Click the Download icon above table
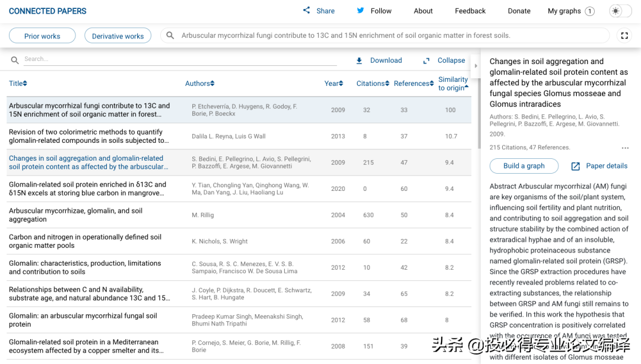Image resolution: width=641 pixels, height=364 pixels. 359,60
